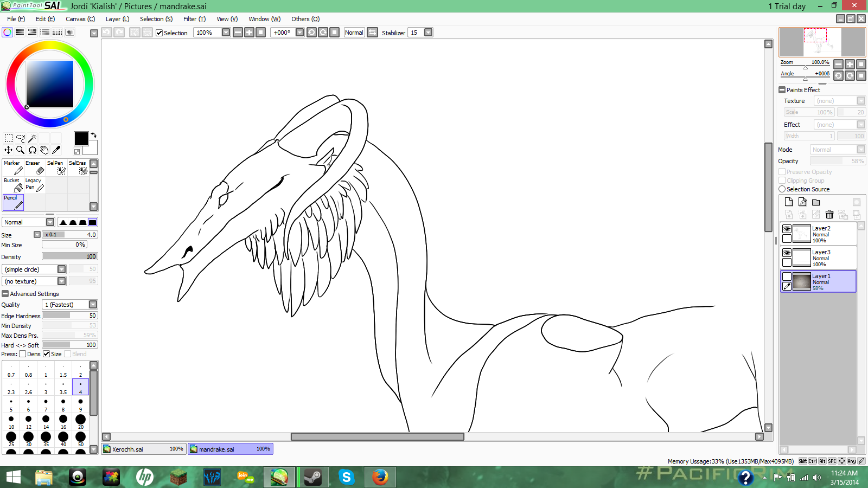Create a new layer folder
The width and height of the screenshot is (868, 489).
[816, 202]
